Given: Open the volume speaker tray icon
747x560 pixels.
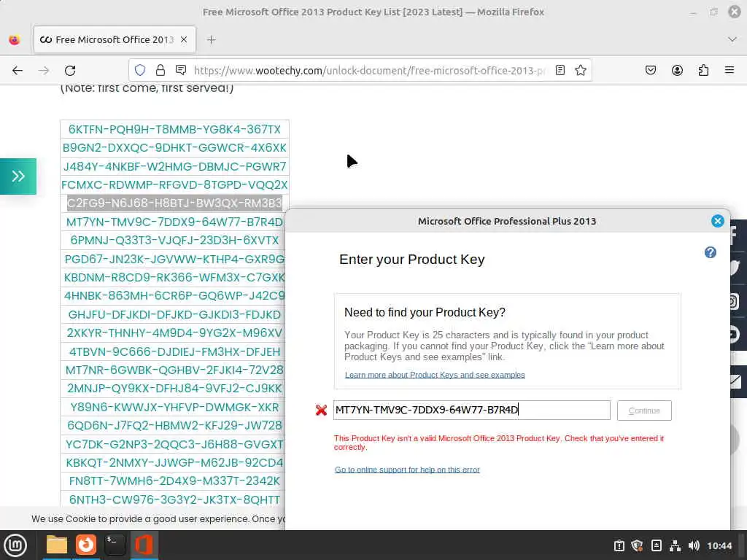Looking at the screenshot, I should pyautogui.click(x=694, y=545).
